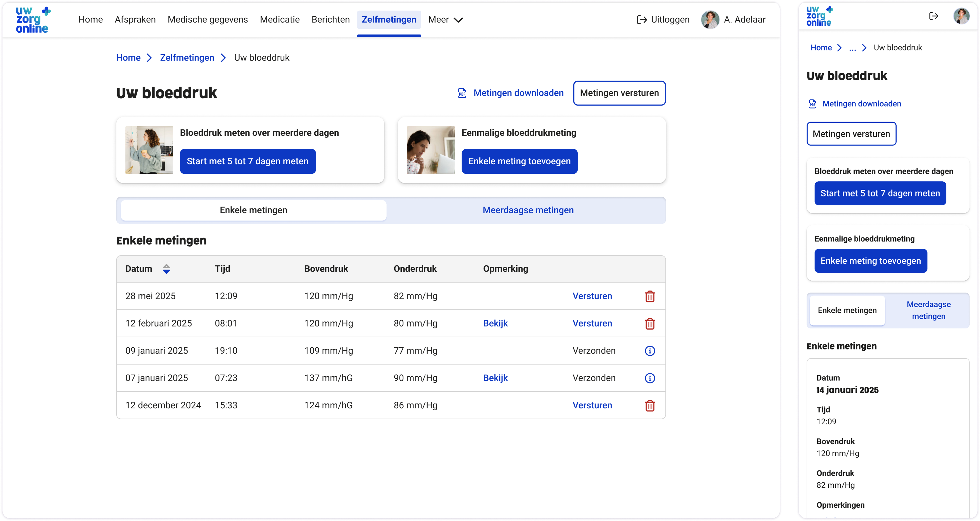Click Bekijk link for 07 januari 2025
The image size is (980, 521).
click(x=495, y=378)
